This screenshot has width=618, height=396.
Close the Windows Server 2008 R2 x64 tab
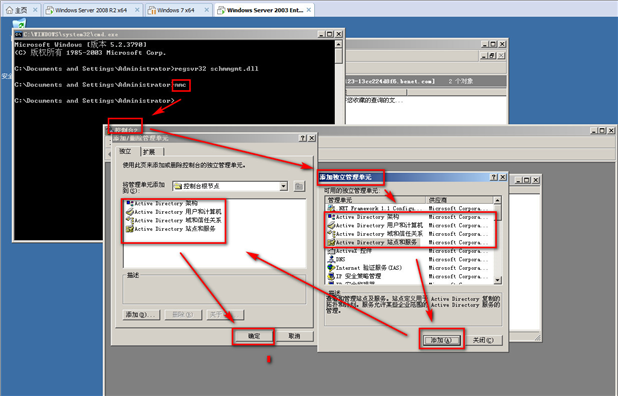(x=137, y=10)
